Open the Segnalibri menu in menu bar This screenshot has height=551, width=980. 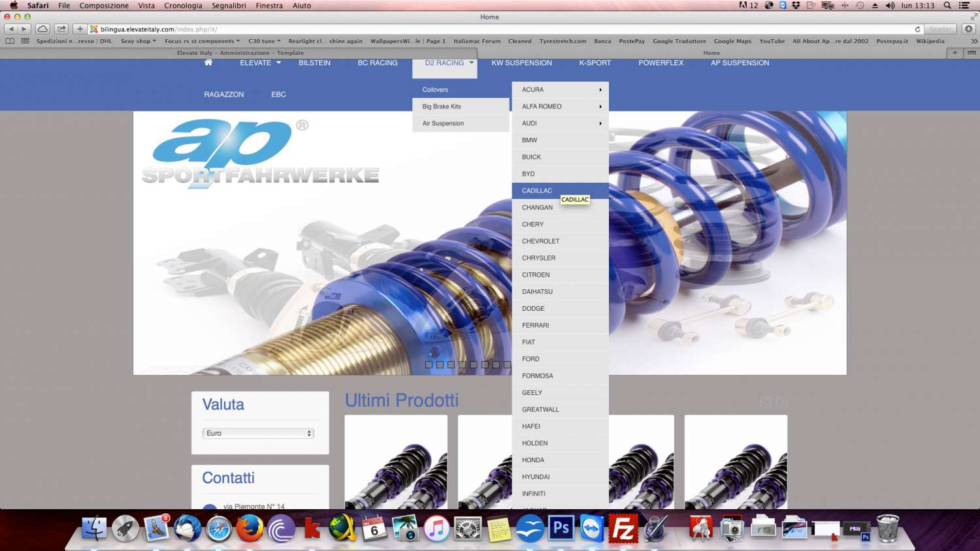click(229, 5)
